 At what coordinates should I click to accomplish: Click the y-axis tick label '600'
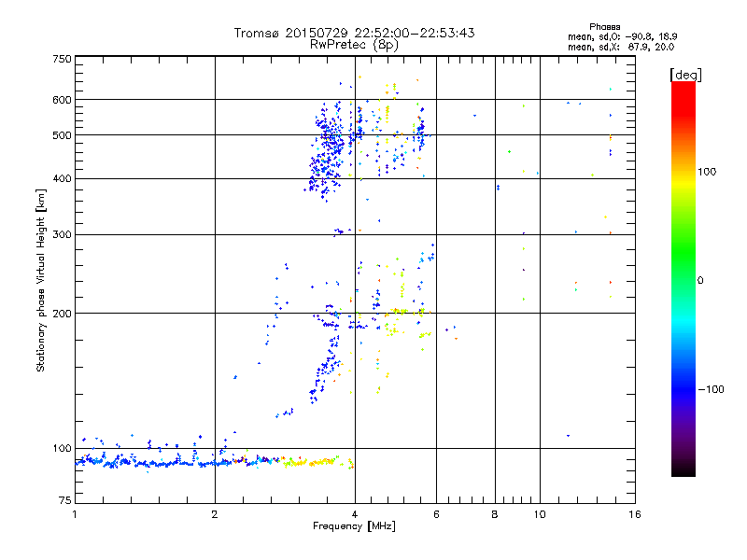(x=62, y=100)
